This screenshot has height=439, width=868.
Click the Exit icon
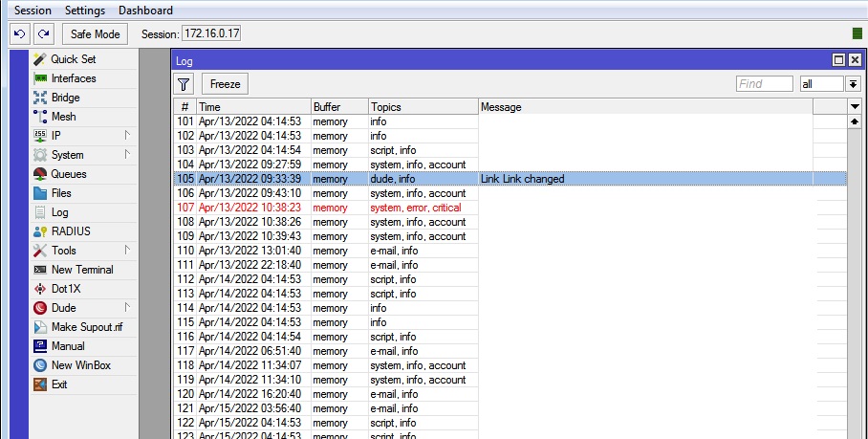coord(40,384)
